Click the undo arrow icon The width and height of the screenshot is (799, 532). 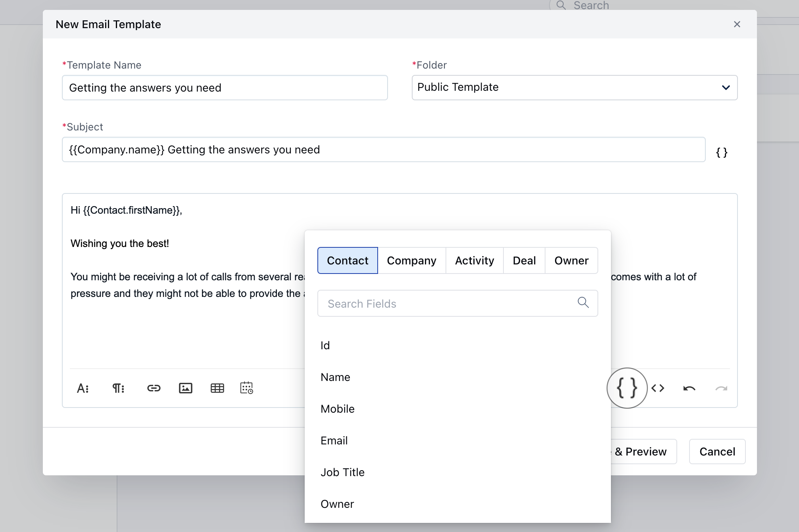[689, 388]
